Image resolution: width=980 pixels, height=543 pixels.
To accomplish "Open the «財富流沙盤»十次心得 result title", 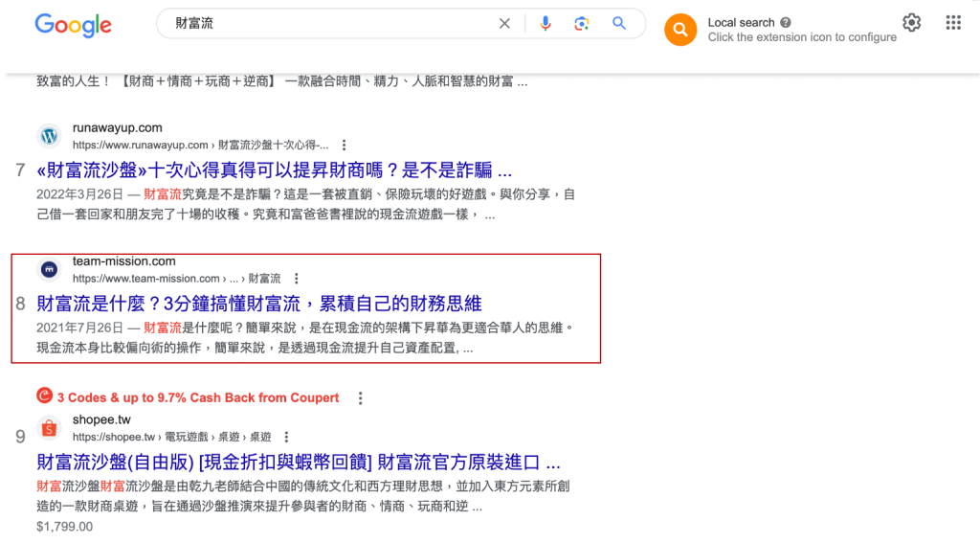I will pyautogui.click(x=274, y=170).
